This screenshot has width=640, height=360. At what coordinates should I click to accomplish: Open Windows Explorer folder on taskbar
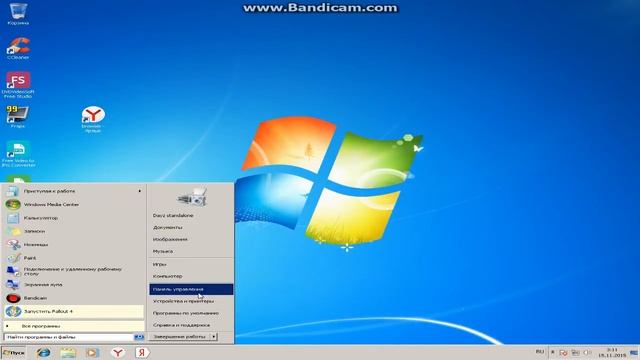click(68, 353)
